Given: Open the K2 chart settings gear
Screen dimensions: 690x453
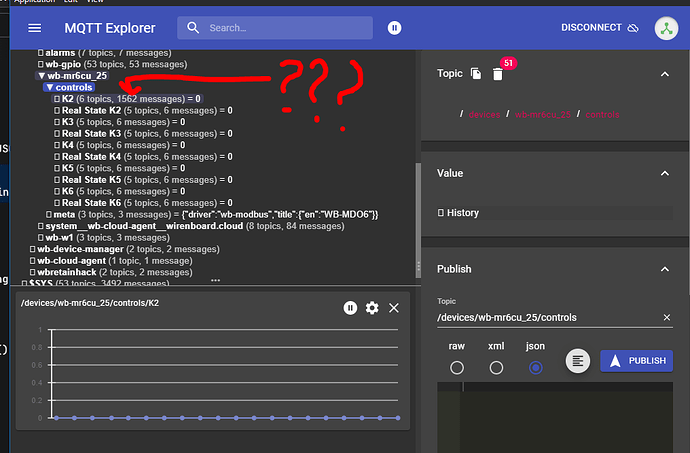Looking at the screenshot, I should pos(372,308).
